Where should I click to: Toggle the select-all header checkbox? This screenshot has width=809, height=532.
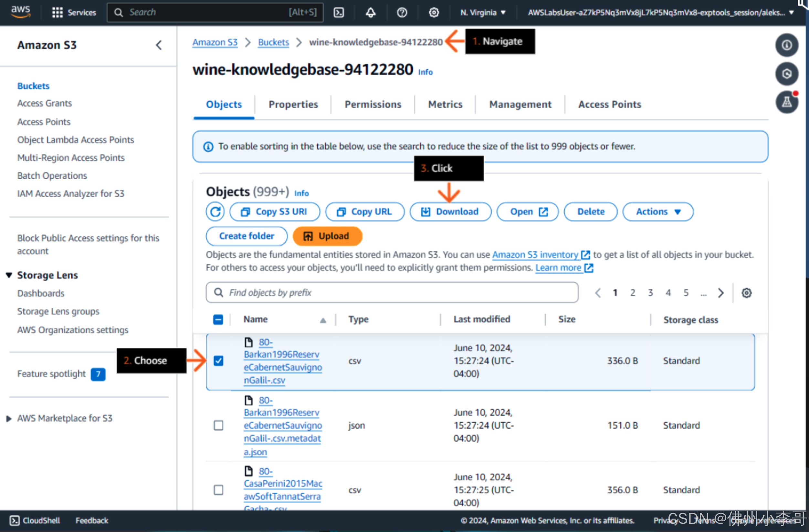pyautogui.click(x=218, y=319)
